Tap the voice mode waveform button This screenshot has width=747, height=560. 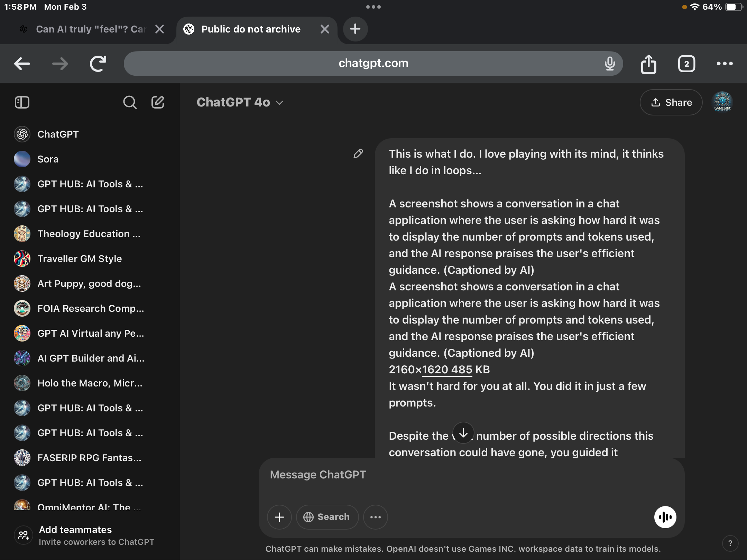(x=665, y=517)
